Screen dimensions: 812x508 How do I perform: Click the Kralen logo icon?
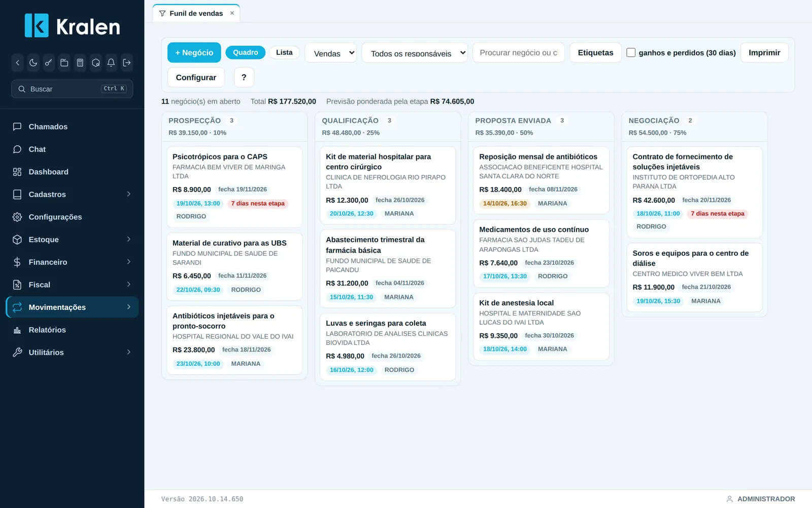click(x=37, y=25)
